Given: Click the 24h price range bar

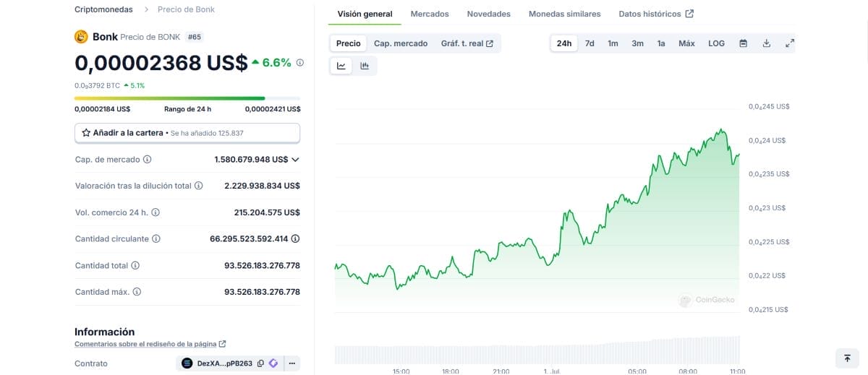Looking at the screenshot, I should 187,98.
